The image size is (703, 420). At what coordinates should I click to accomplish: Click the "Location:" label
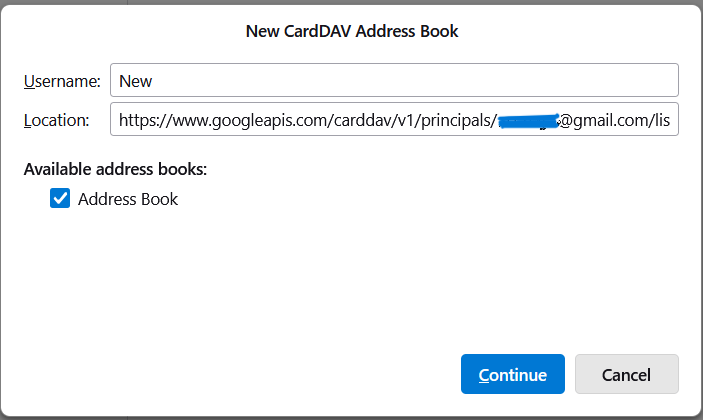click(x=57, y=121)
